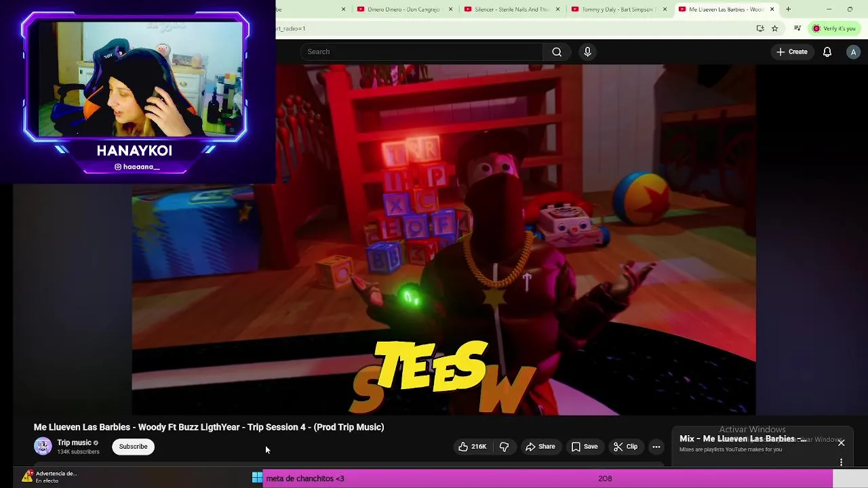Open the account avatar menu
Viewport: 868px width, 488px height.
coord(854,52)
